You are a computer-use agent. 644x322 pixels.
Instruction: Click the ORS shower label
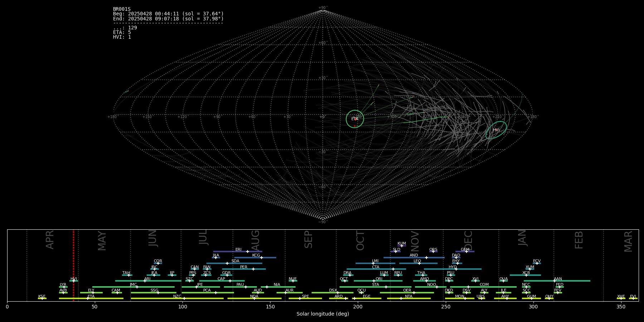(433, 250)
